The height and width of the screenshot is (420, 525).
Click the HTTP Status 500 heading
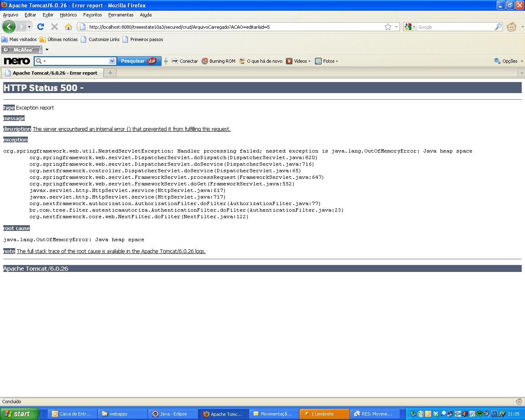(x=43, y=88)
